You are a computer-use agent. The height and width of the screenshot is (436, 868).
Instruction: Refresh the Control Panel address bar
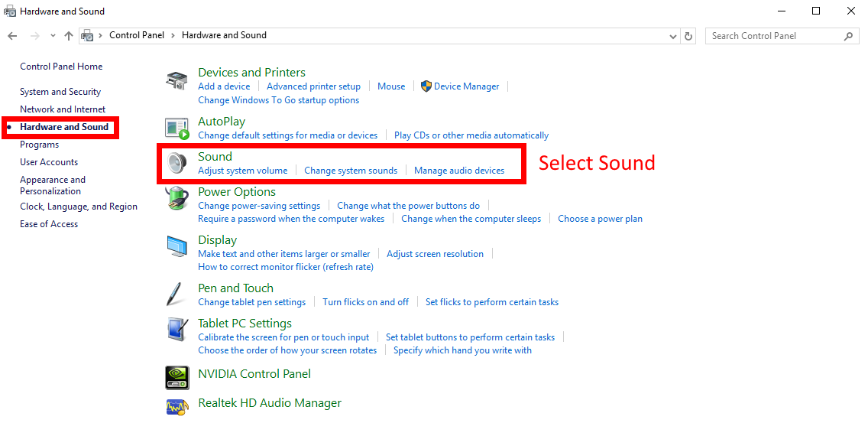(x=689, y=36)
